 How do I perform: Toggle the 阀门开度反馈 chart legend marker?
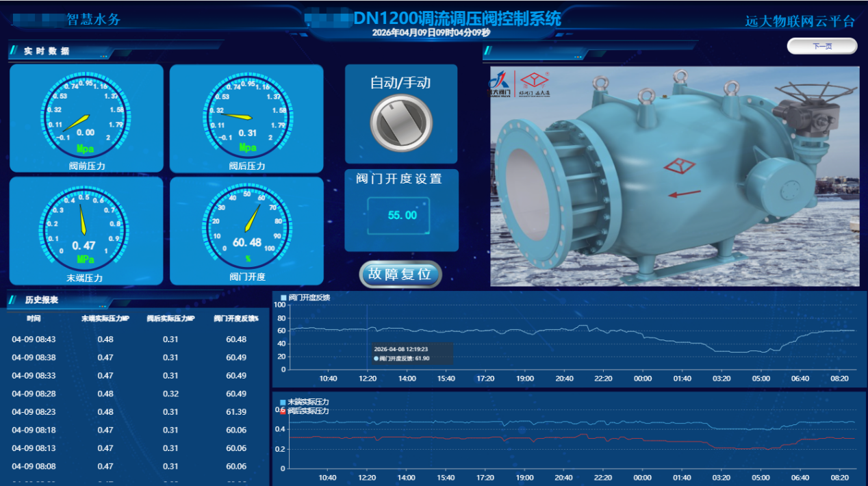[x=283, y=298]
